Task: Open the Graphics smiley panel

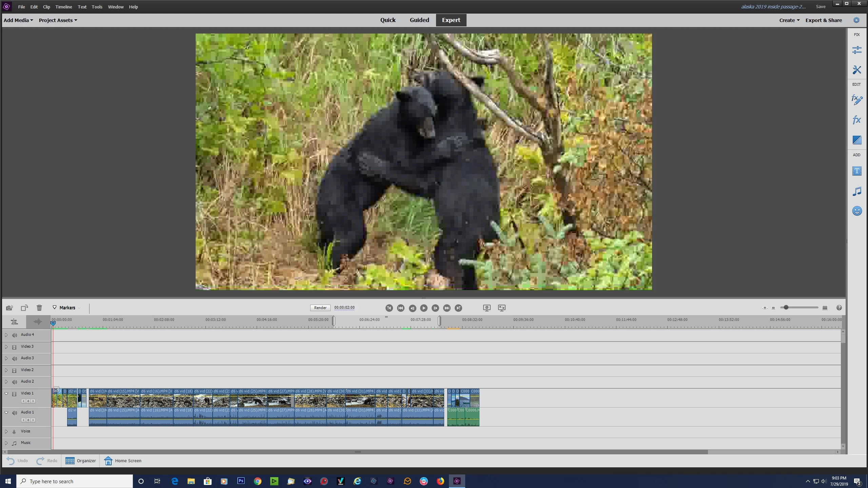Action: (x=857, y=211)
